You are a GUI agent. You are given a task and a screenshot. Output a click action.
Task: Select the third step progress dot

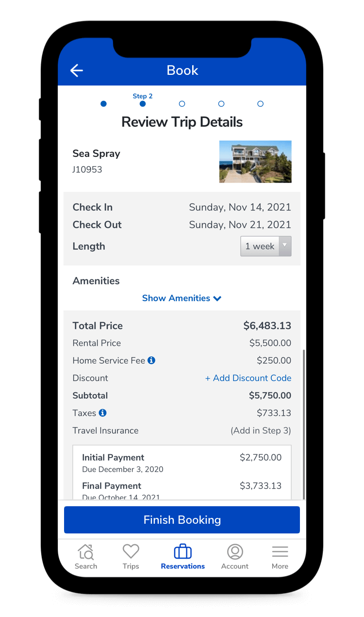182,104
